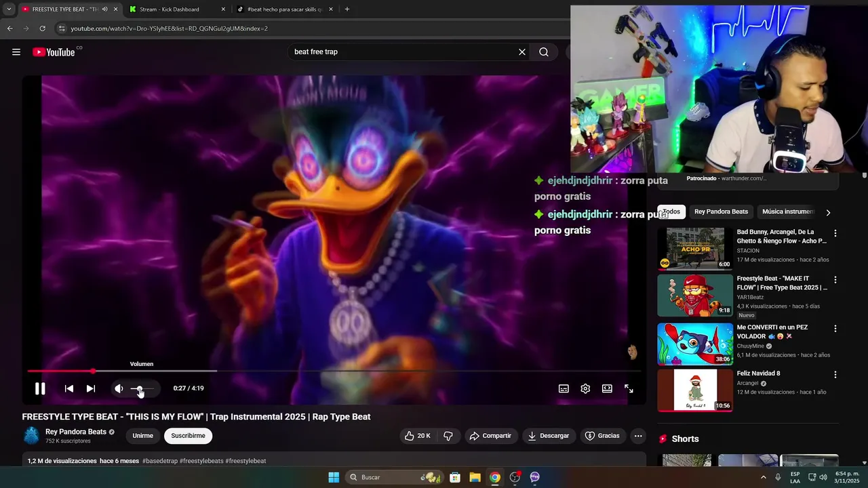Open a new browser tab
868x488 pixels.
347,9
